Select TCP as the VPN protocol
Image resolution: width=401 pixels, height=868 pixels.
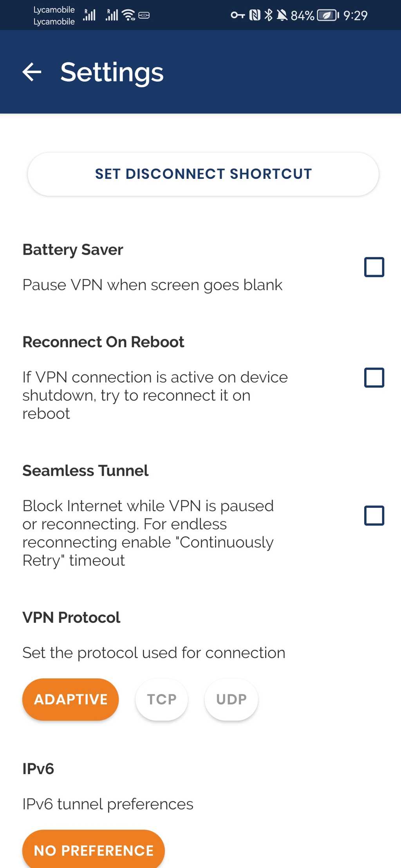pos(161,699)
